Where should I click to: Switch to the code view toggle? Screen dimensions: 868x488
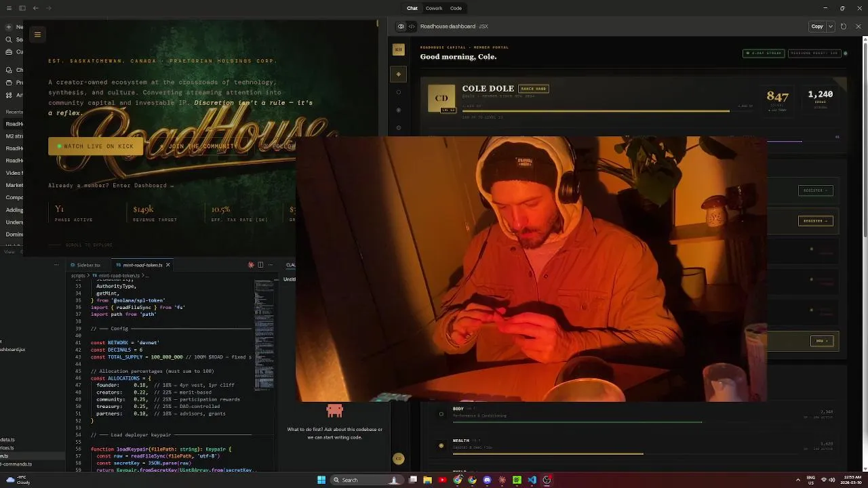pos(411,26)
